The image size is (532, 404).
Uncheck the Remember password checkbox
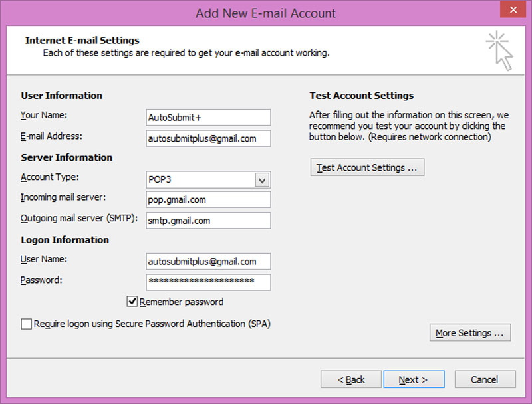coord(132,301)
